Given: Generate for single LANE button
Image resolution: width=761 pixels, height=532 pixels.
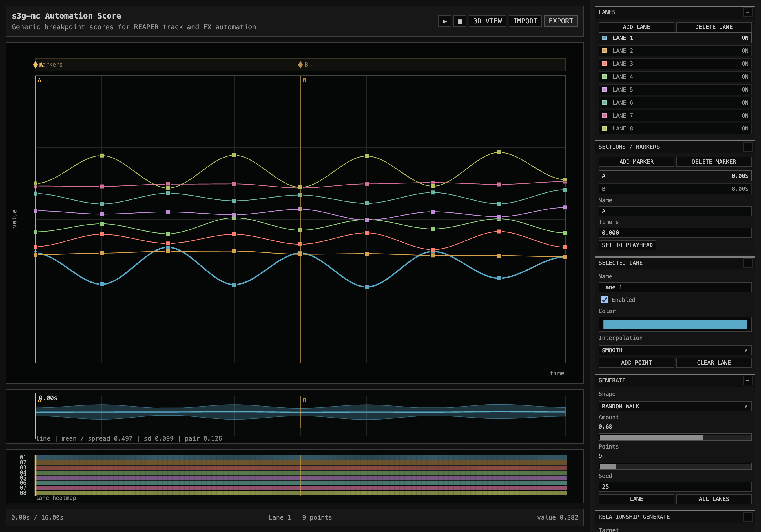Looking at the screenshot, I should pos(636,499).
